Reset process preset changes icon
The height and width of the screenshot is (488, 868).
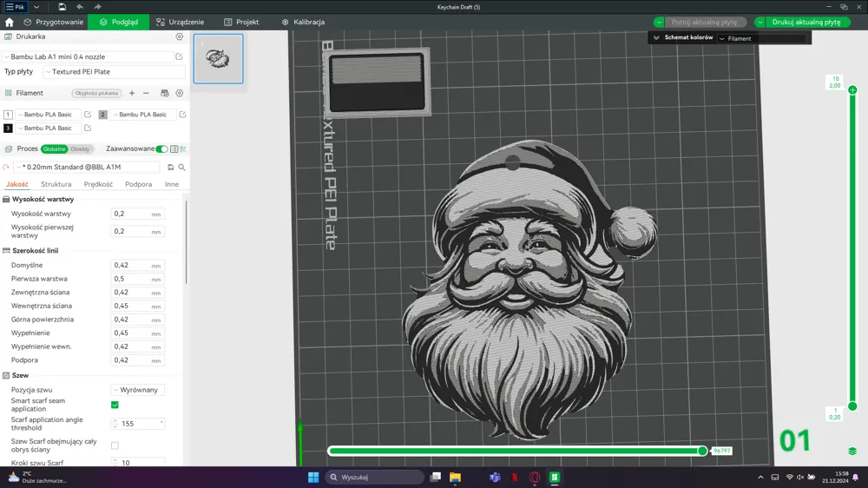6,167
